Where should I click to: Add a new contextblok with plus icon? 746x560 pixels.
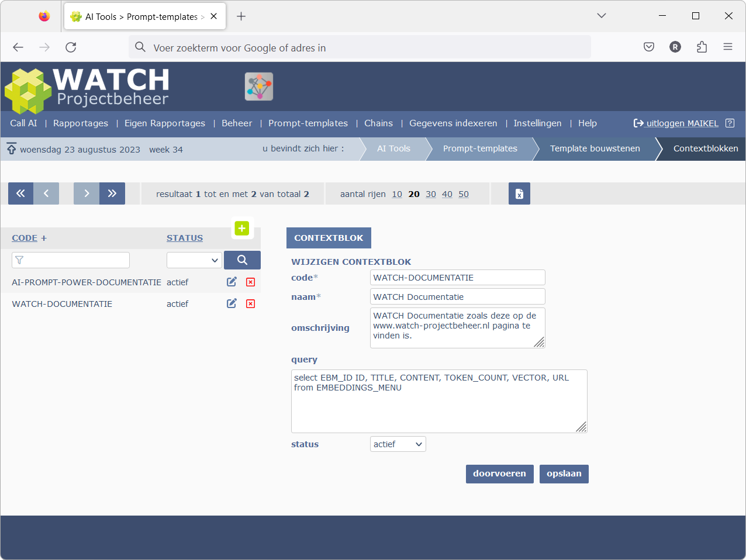(x=242, y=228)
